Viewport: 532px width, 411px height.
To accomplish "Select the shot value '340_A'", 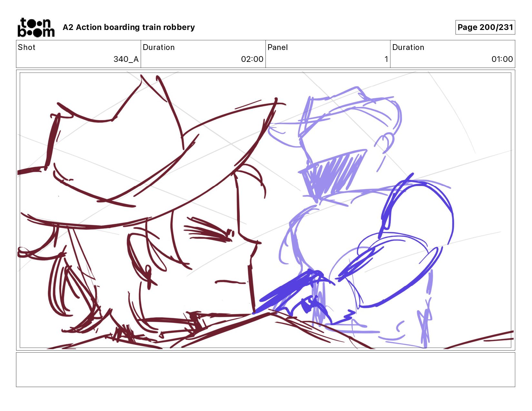I will (126, 59).
